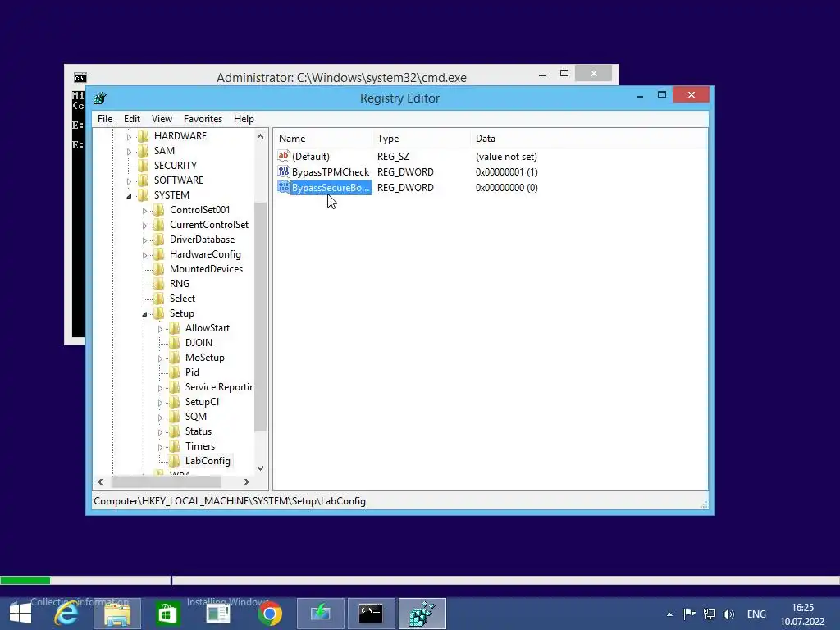
Task: Click the MountedDevices folder icon
Action: point(158,269)
